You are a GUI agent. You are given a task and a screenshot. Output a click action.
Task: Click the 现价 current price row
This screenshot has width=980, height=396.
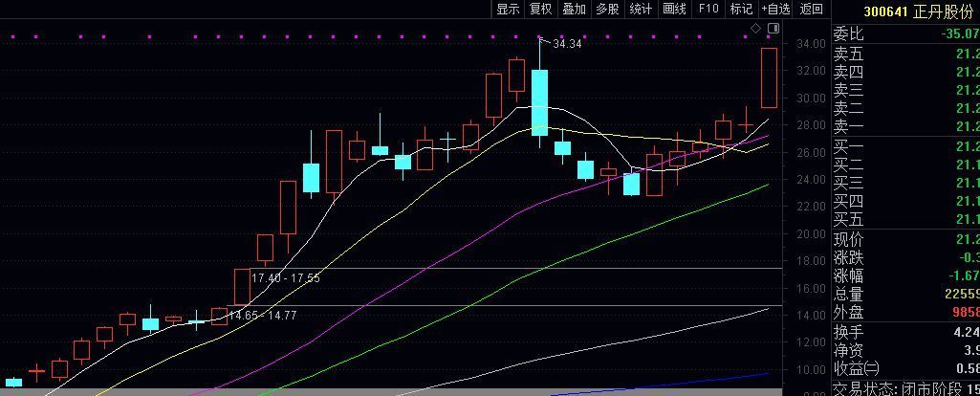pyautogui.click(x=905, y=239)
